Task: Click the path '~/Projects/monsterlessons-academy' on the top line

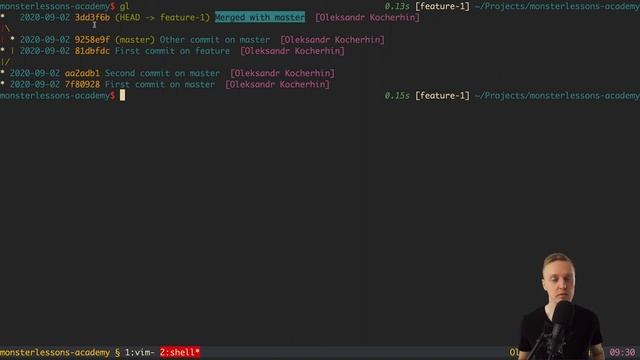Action: pyautogui.click(x=558, y=6)
